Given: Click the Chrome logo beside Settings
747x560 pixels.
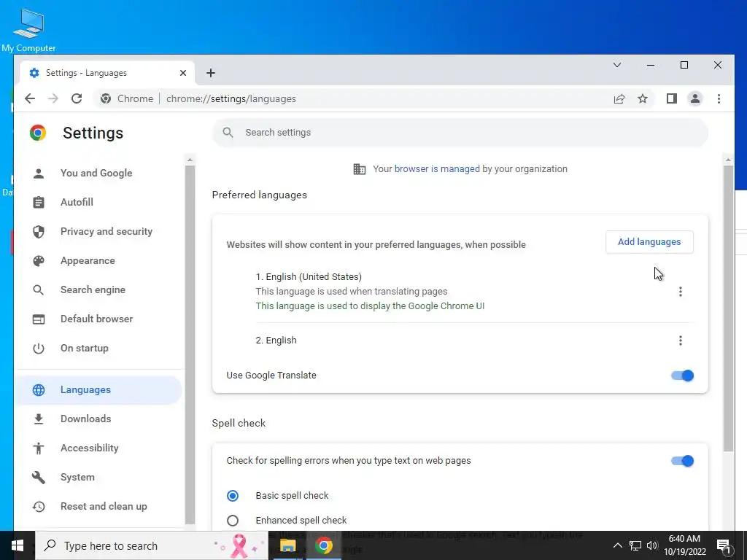Looking at the screenshot, I should [38, 133].
